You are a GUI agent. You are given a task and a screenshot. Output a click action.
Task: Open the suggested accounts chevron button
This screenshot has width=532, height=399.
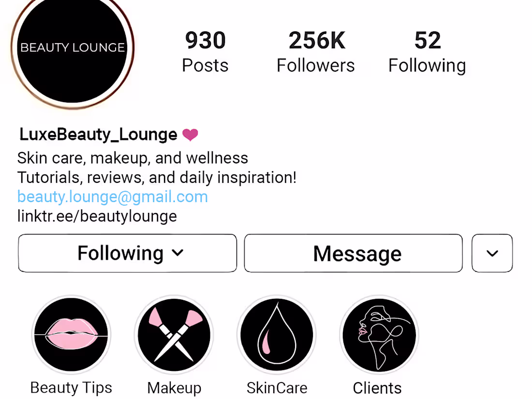pyautogui.click(x=492, y=253)
